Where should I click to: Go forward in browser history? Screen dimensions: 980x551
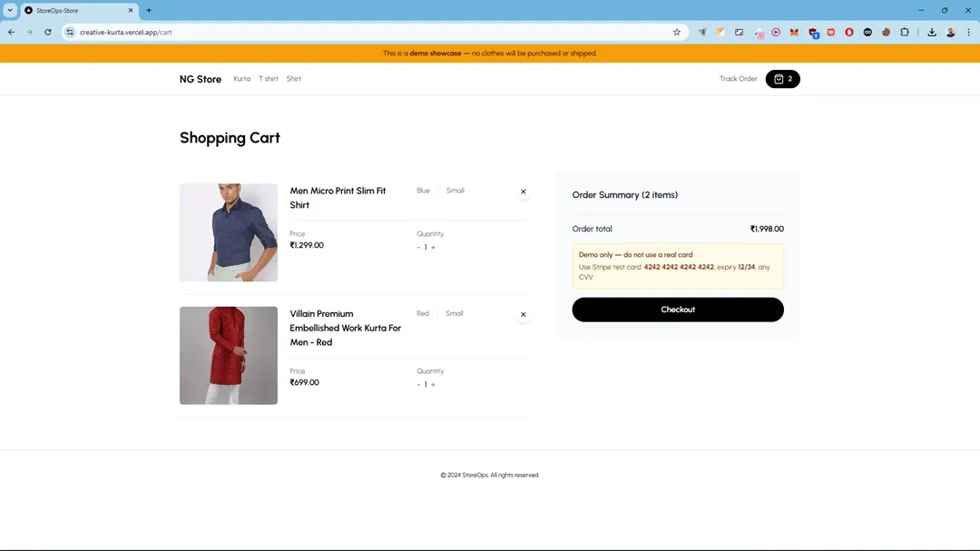tap(29, 32)
